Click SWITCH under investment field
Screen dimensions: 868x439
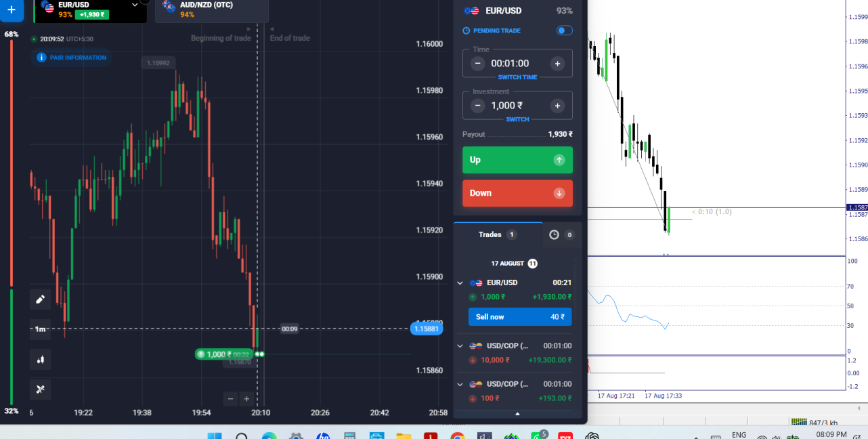click(517, 119)
